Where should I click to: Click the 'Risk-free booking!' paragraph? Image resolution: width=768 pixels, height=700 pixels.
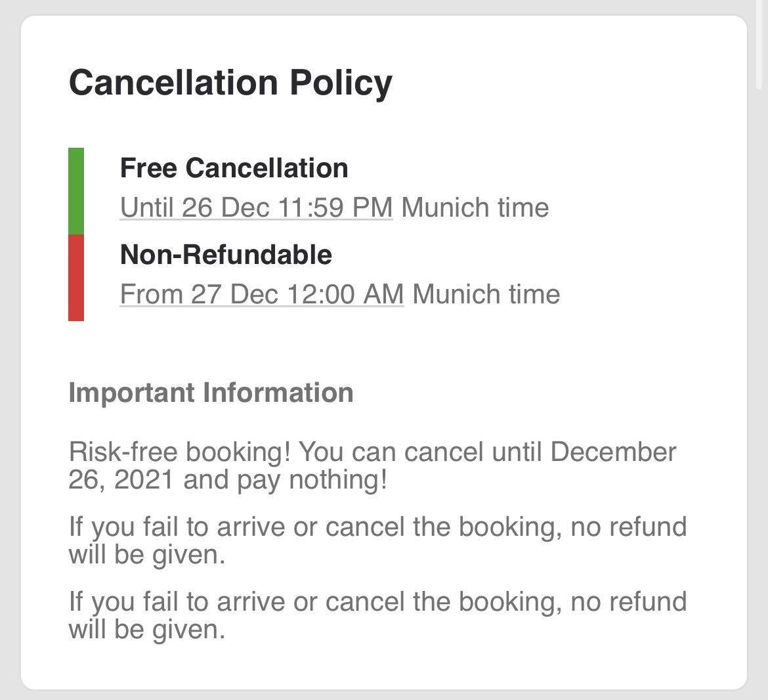click(372, 466)
